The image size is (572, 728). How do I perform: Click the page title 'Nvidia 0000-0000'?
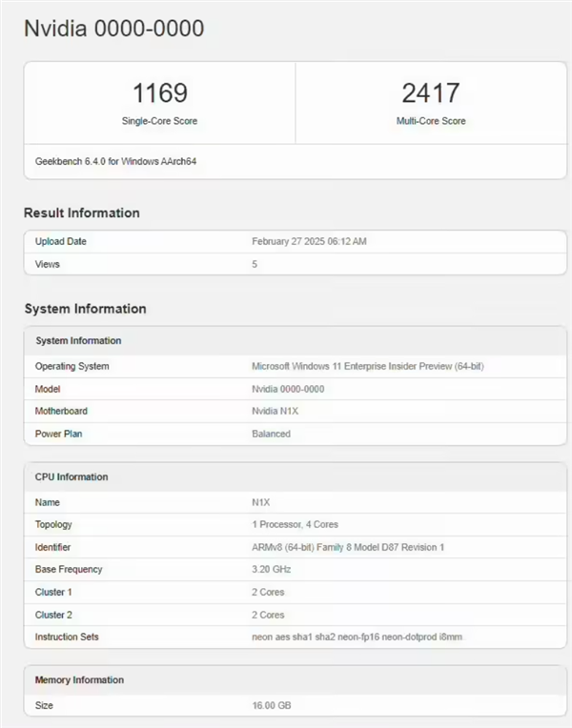[x=113, y=29]
